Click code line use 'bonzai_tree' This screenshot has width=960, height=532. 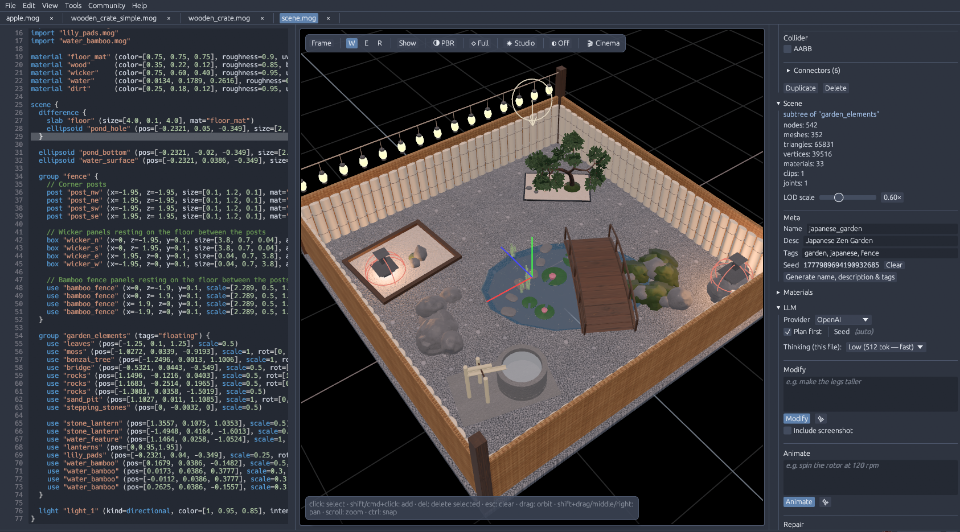pyautogui.click(x=165, y=360)
